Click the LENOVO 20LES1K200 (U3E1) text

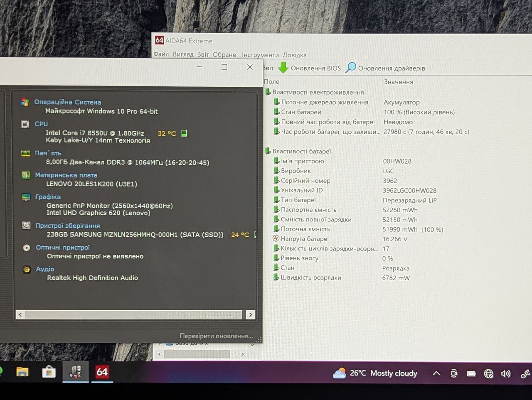click(91, 184)
